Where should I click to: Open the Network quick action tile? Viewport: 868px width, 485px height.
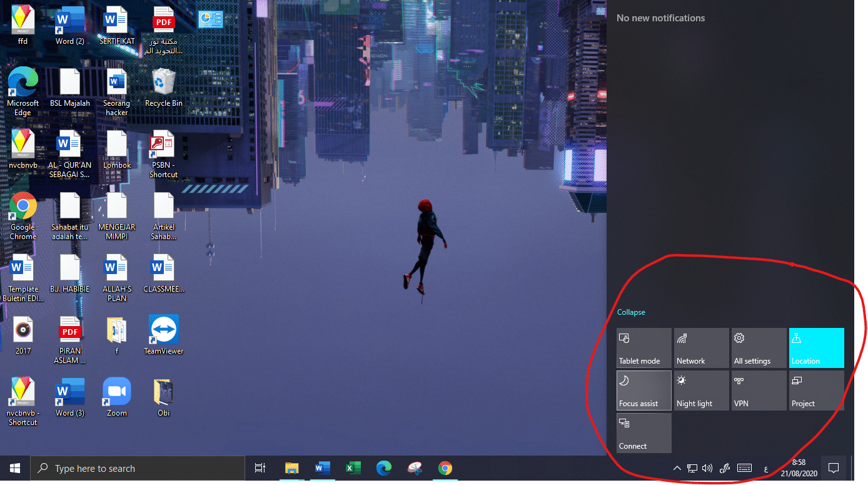pyautogui.click(x=702, y=348)
